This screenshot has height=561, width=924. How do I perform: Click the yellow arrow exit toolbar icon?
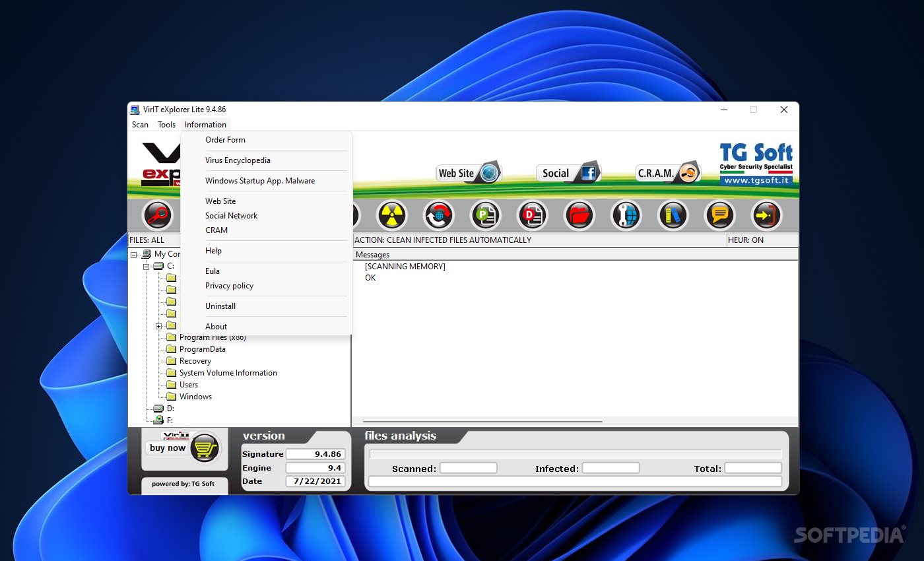click(767, 215)
